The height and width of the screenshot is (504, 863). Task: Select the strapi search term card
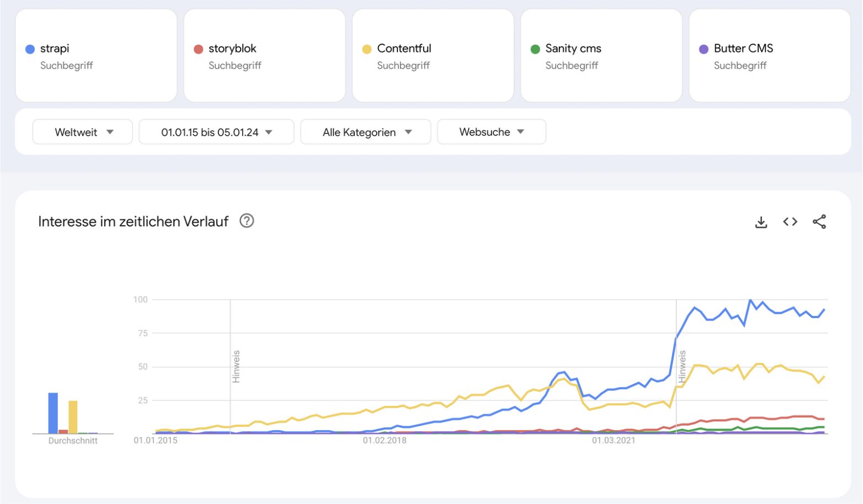(96, 55)
